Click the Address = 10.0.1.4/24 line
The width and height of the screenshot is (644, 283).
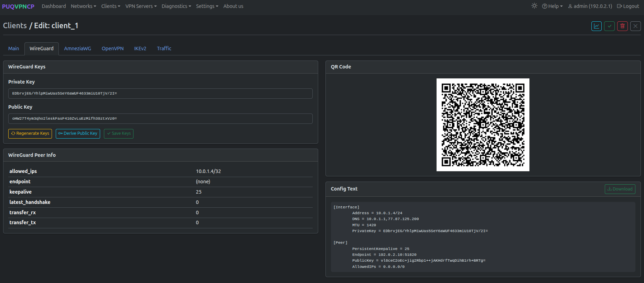point(377,213)
